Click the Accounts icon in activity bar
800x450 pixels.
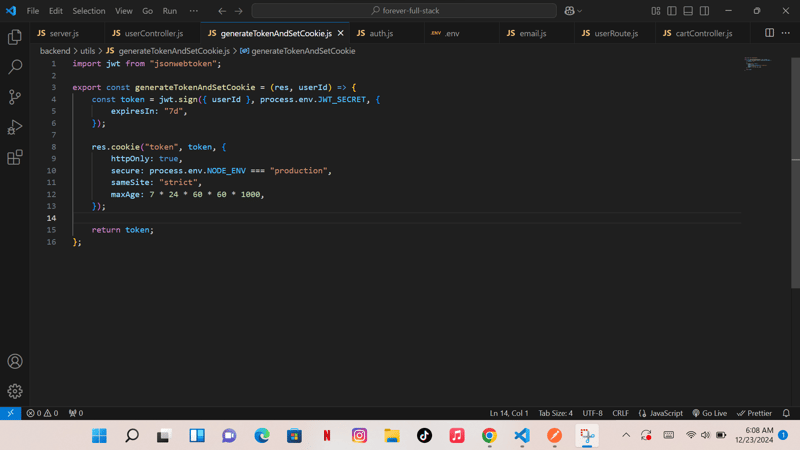(15, 361)
